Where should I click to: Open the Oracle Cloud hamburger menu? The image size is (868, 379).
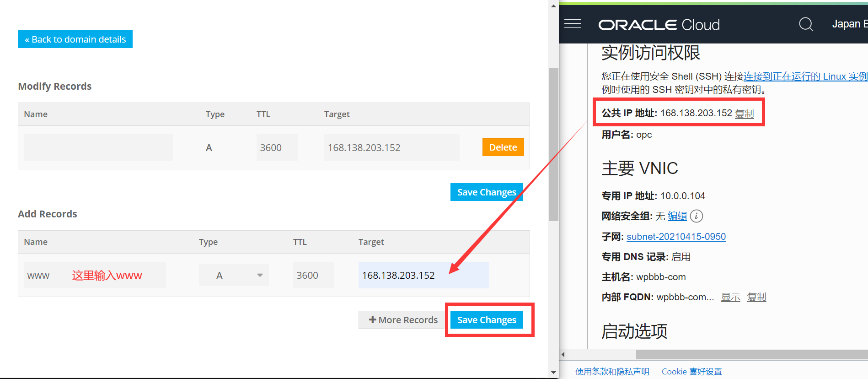[x=572, y=24]
